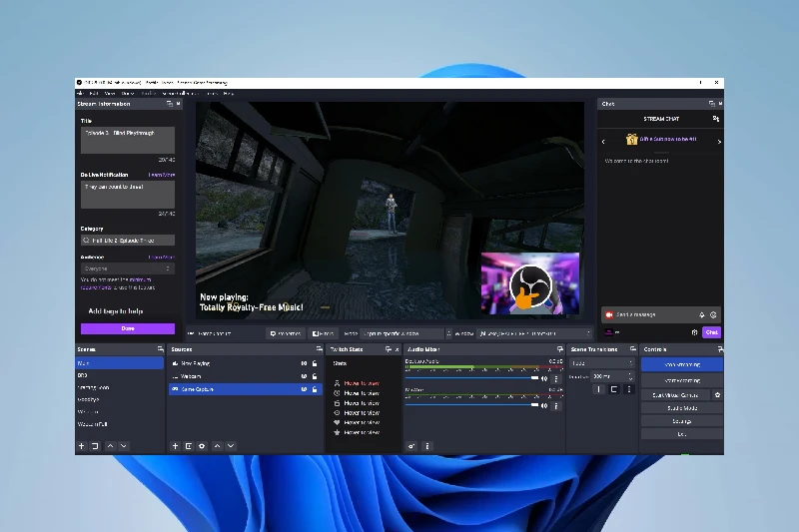This screenshot has width=799, height=532.
Task: Open the Docks menu
Action: (128, 94)
